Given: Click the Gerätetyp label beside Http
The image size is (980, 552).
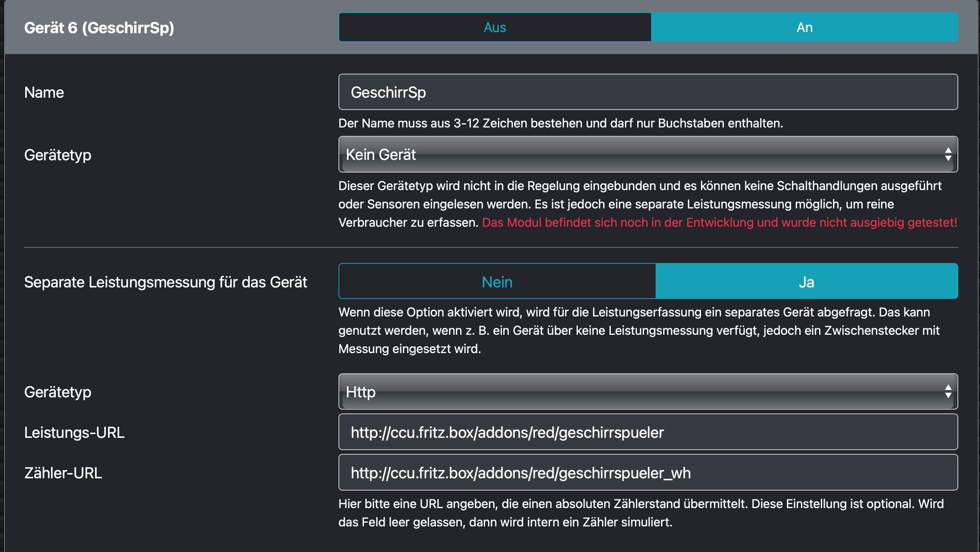Looking at the screenshot, I should [x=58, y=392].
